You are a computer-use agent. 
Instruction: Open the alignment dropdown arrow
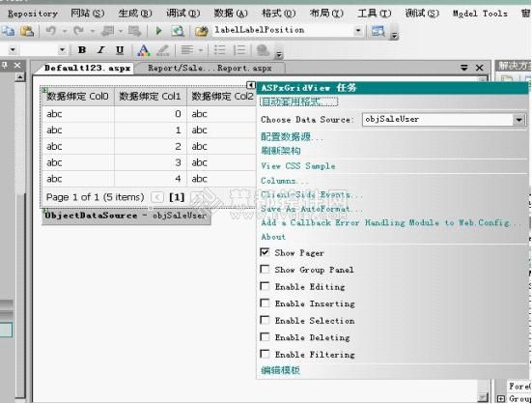point(201,50)
